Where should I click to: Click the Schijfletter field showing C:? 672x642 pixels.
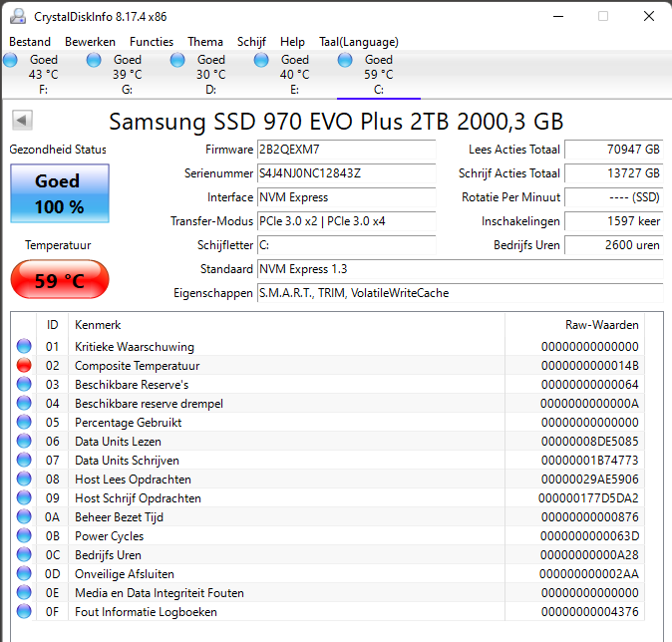346,245
